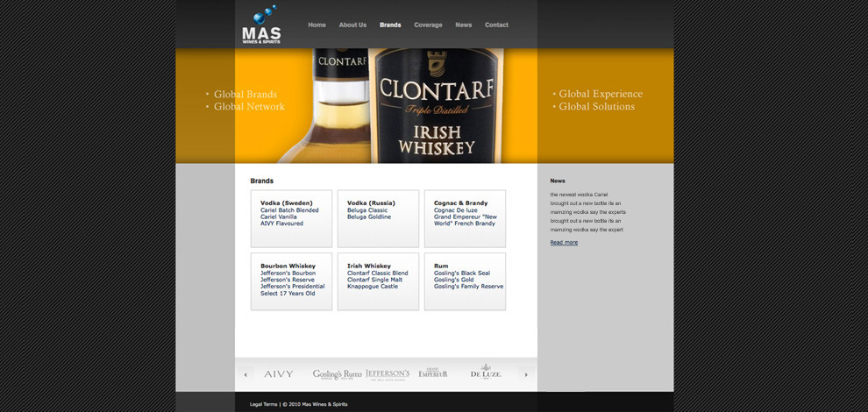868x412 pixels.
Task: Open Jefferson's Reserve link
Action: tap(288, 280)
